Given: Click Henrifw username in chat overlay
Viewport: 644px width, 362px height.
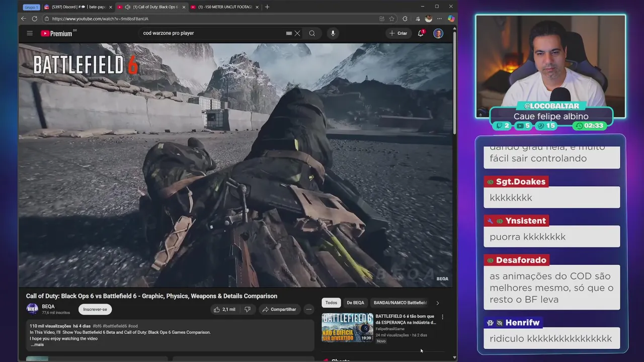Looking at the screenshot, I should click(522, 323).
